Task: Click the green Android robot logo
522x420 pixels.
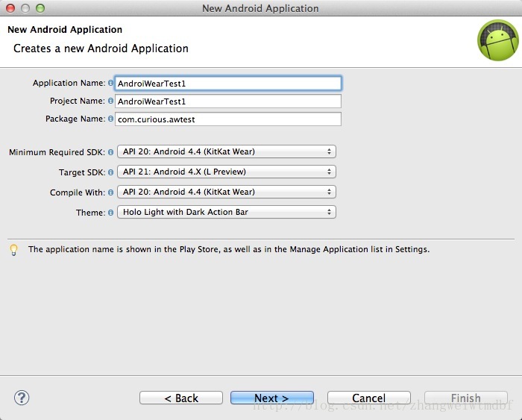Action: click(497, 40)
